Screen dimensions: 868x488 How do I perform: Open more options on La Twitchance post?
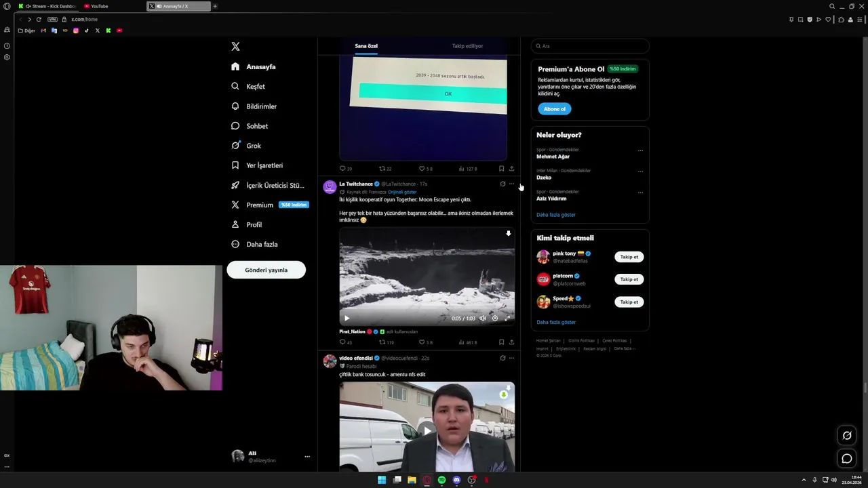511,184
